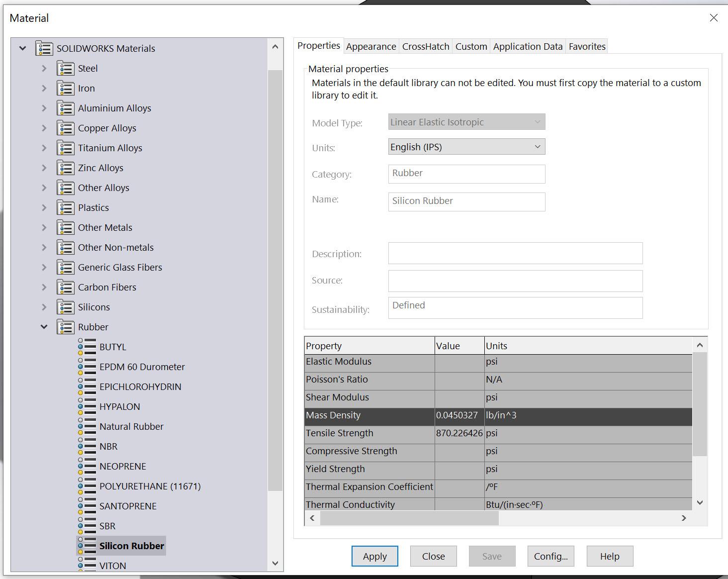Click the Rubber folder icon

click(66, 327)
